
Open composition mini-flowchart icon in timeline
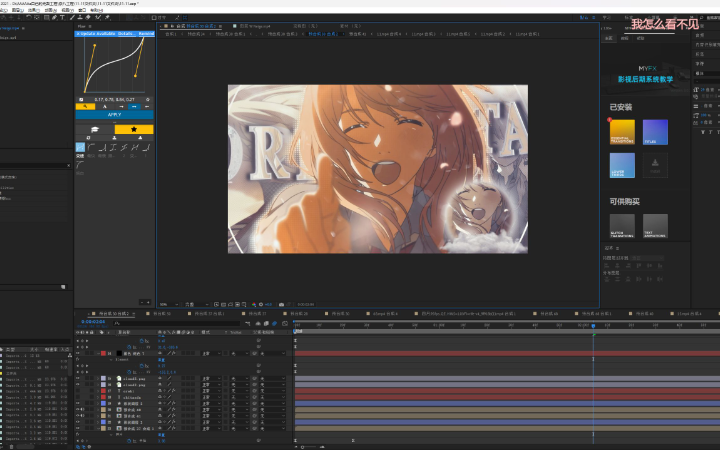(x=248, y=323)
